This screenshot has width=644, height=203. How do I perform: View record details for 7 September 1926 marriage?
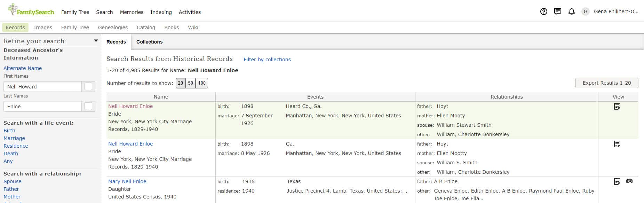(617, 106)
